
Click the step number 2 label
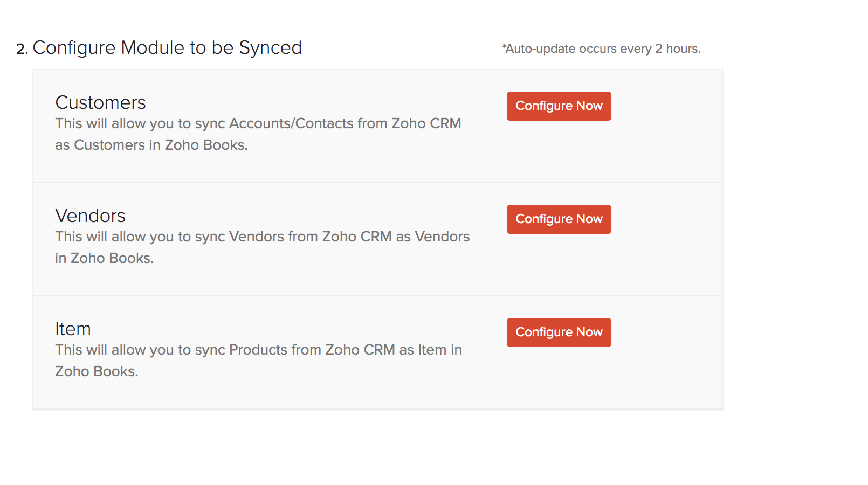[x=20, y=48]
